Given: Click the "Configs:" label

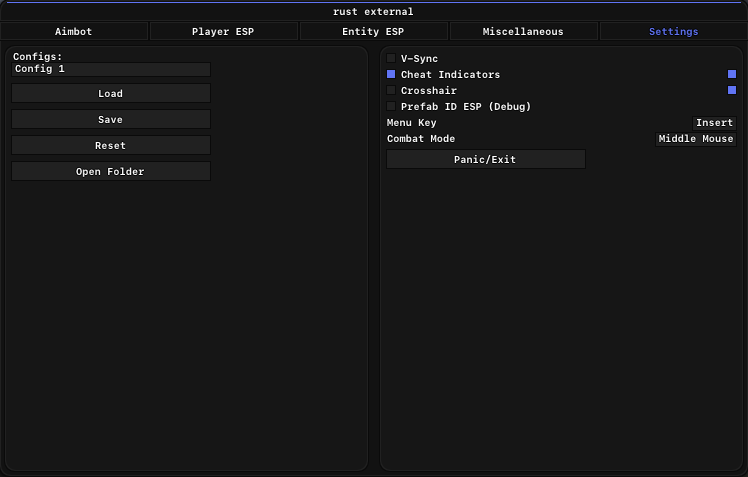Looking at the screenshot, I should (x=38, y=56).
